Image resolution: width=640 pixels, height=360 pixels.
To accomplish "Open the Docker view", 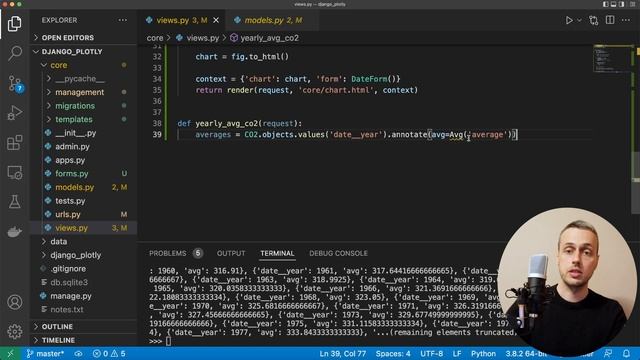I will coord(15,232).
